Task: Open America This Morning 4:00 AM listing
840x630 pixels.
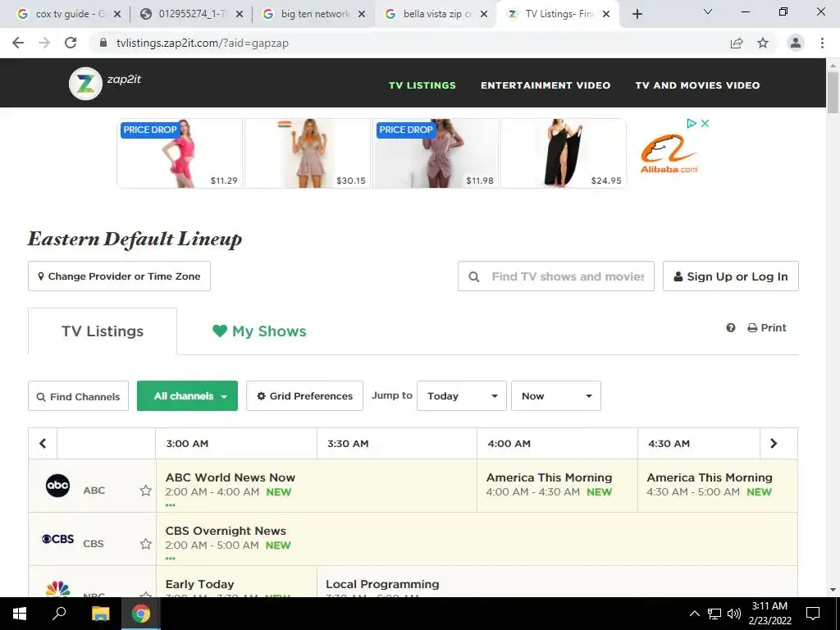Action: 557,486
